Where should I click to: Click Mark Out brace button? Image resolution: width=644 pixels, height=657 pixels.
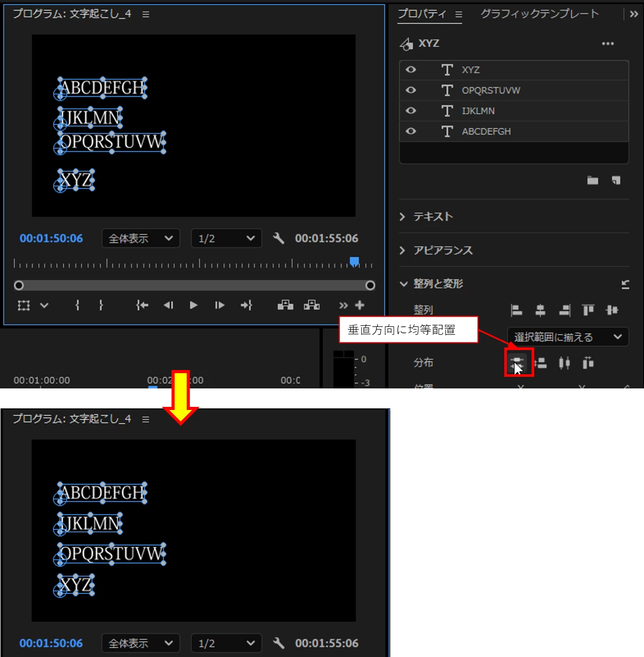pos(101,305)
